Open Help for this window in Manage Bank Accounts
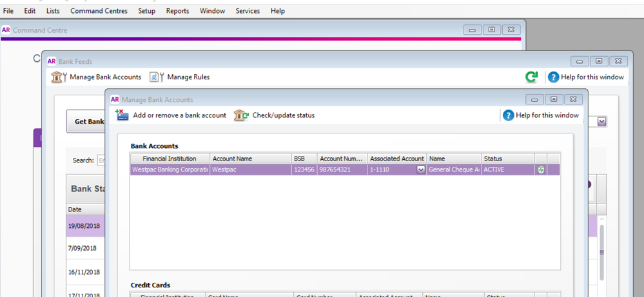 tap(540, 115)
